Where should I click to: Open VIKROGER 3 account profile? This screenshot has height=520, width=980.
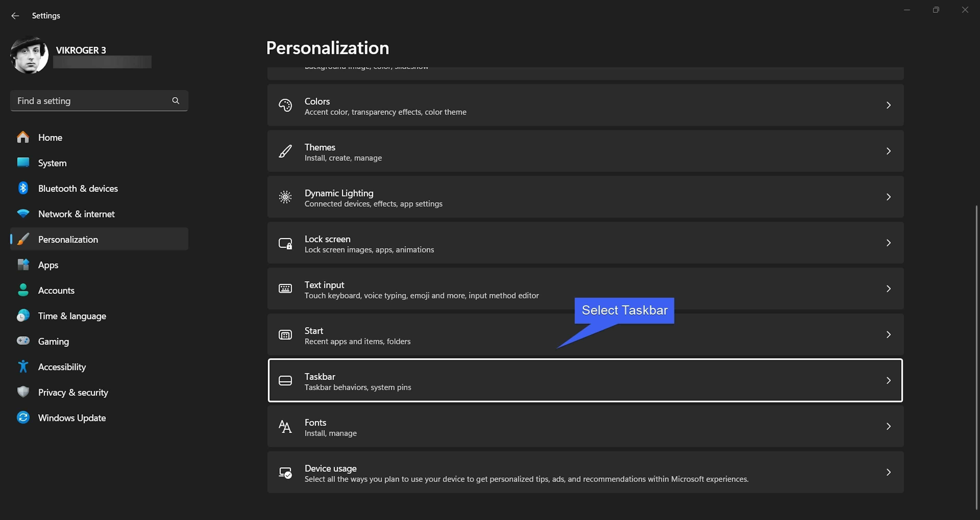[x=81, y=50]
